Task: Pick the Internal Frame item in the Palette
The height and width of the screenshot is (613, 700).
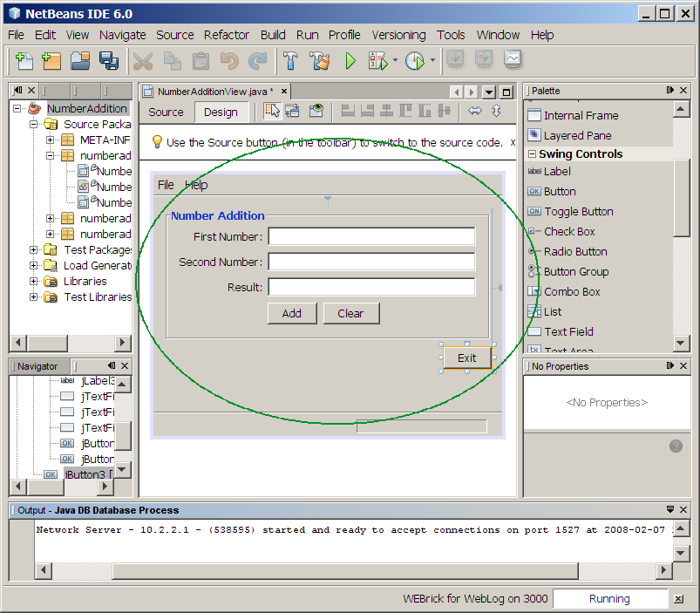Action: point(574,116)
